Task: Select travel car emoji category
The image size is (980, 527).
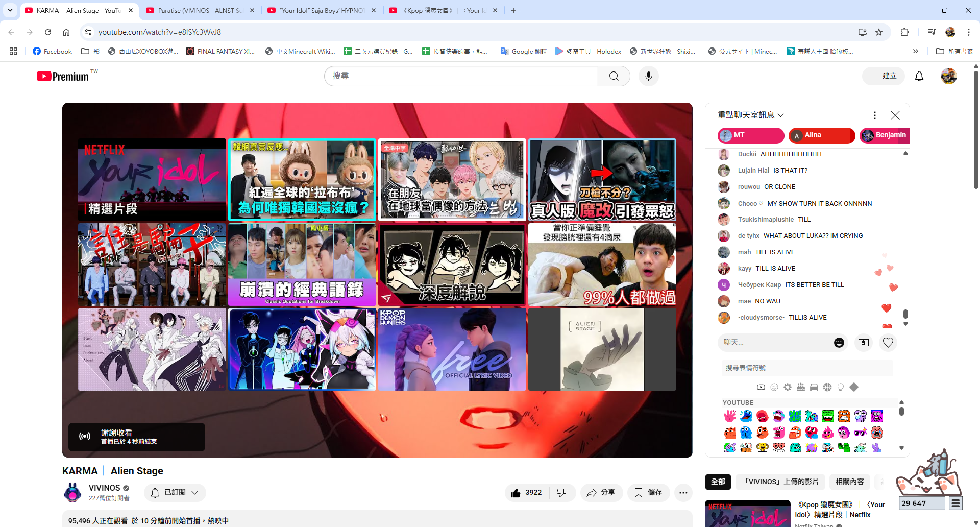Action: (814, 387)
